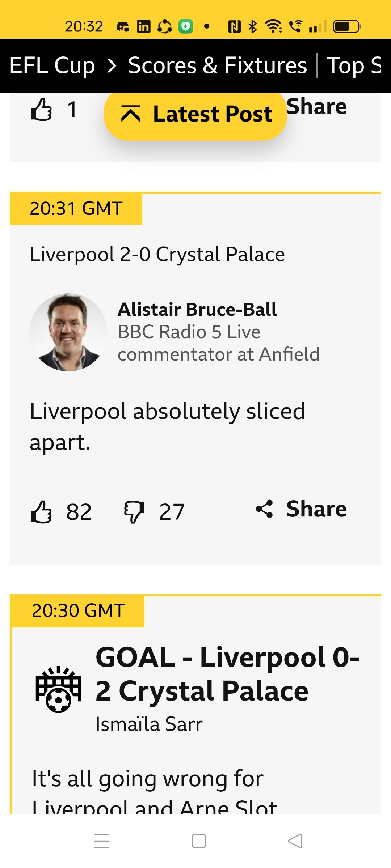The width and height of the screenshot is (391, 868).
Task: Tap Alistair Bruce-Ball's profile photo
Action: pos(68,332)
